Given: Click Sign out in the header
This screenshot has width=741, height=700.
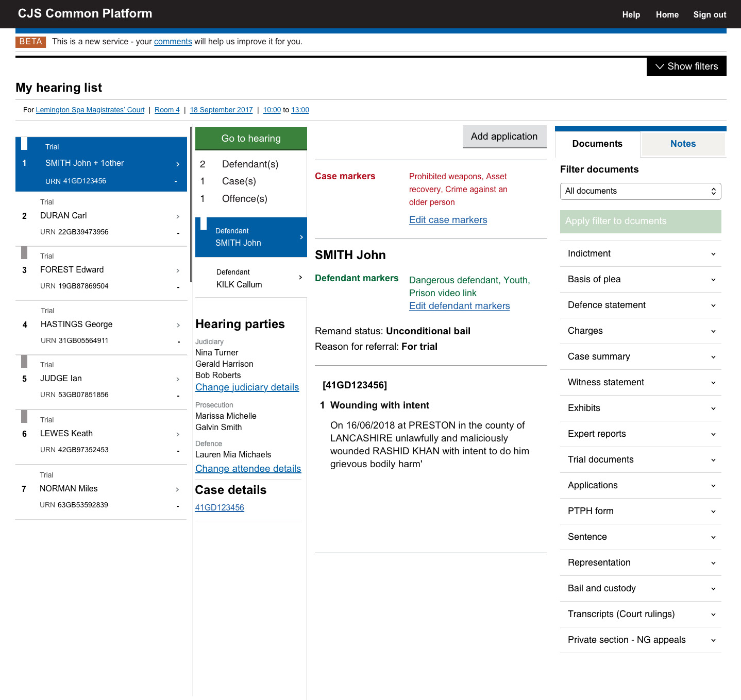Looking at the screenshot, I should point(710,14).
